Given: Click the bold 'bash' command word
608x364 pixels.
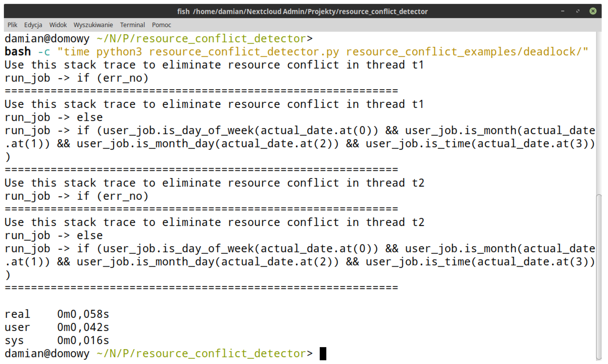Looking at the screenshot, I should click(18, 52).
